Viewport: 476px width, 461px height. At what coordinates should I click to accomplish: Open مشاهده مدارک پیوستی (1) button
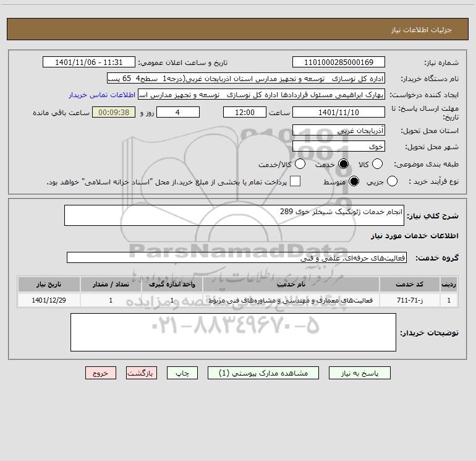point(263,373)
